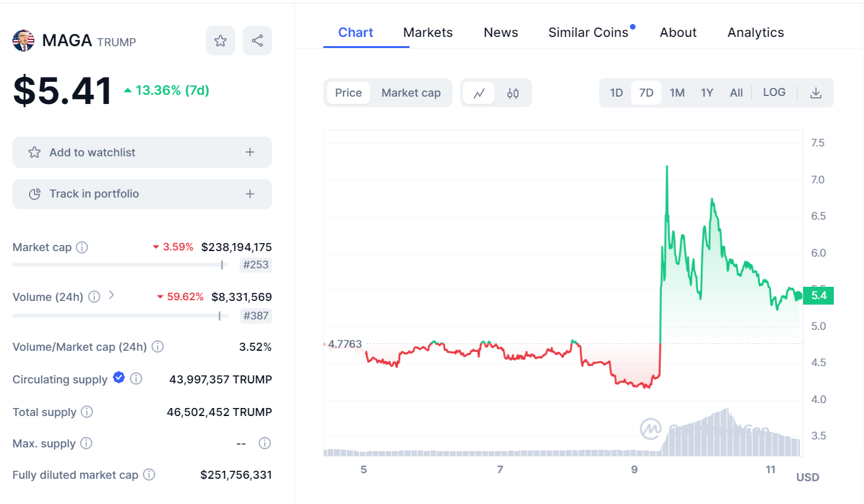864x504 pixels.
Task: Expand Add to watchlist plus sign
Action: click(250, 152)
